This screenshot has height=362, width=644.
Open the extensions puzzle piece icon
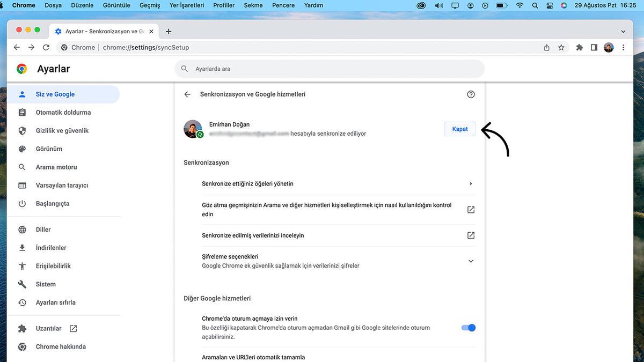tap(579, 47)
